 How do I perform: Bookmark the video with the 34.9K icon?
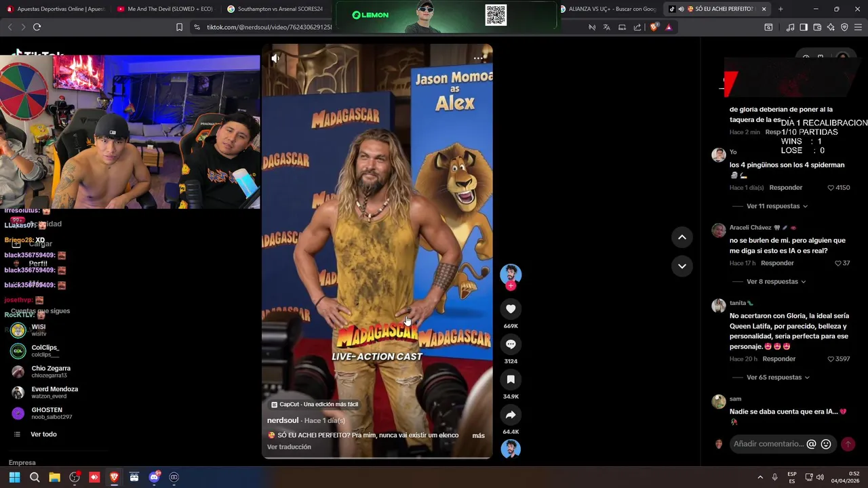coord(511,380)
